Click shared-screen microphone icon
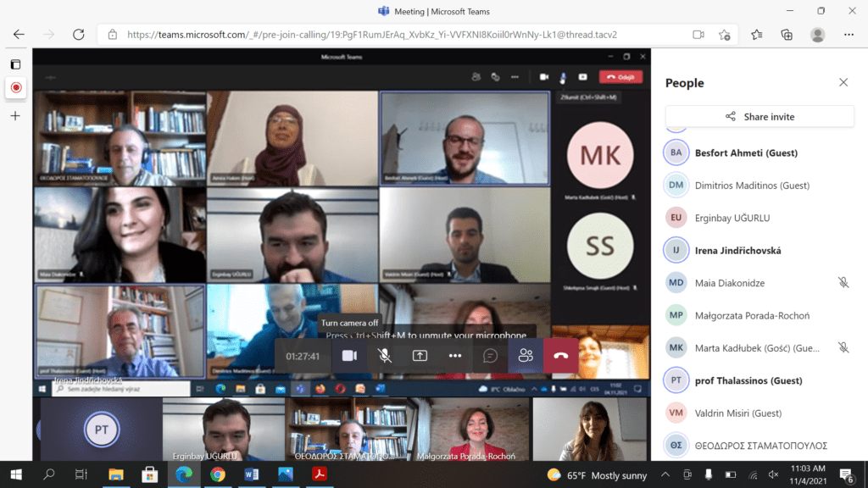The image size is (868, 488). [x=563, y=77]
